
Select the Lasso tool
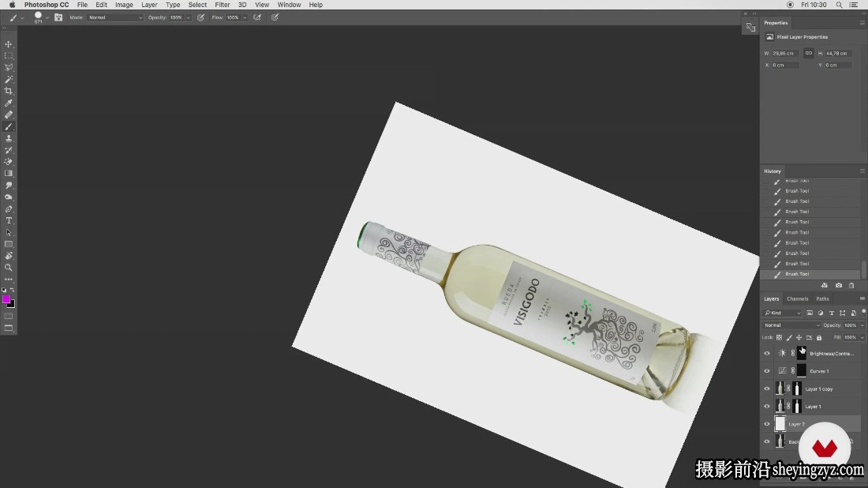(9, 68)
